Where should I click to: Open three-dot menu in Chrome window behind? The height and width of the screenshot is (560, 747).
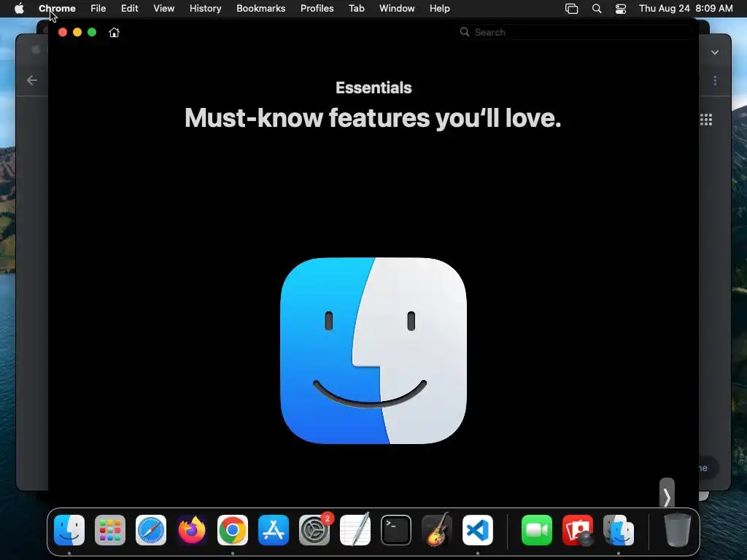(715, 80)
